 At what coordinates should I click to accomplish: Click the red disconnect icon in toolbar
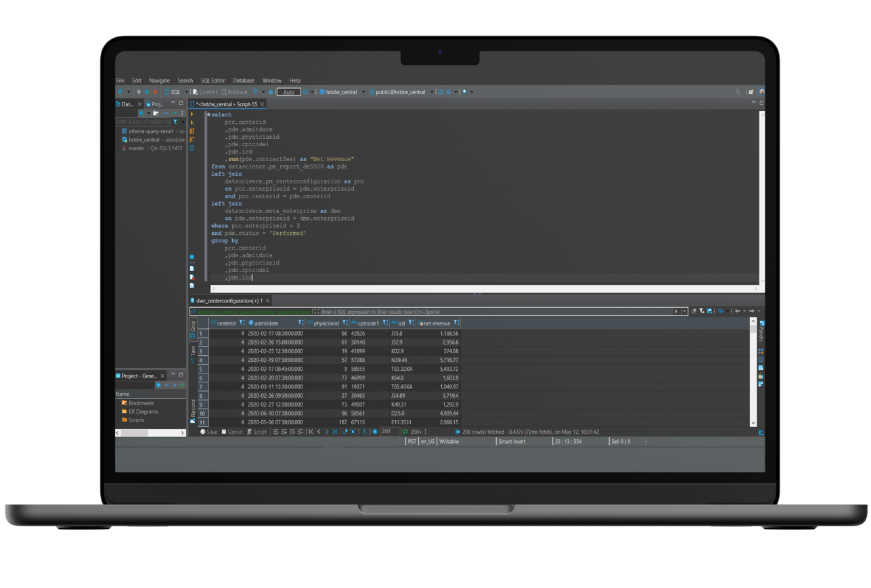[155, 91]
